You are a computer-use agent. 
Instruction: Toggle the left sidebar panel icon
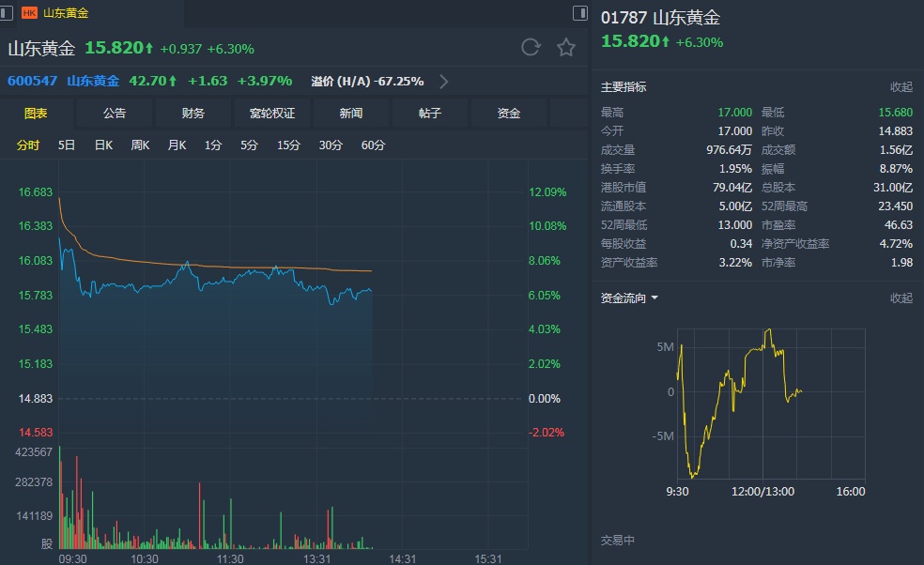pyautogui.click(x=6, y=13)
